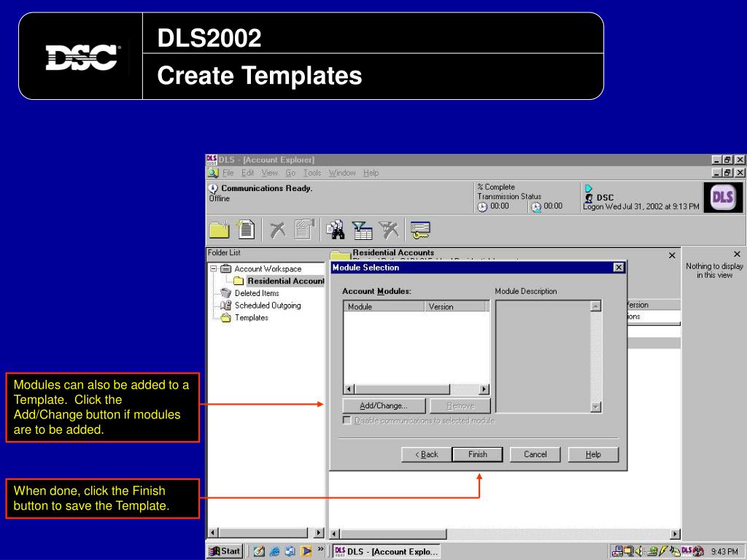Open the Tools menu
The height and width of the screenshot is (560, 747).
click(312, 173)
